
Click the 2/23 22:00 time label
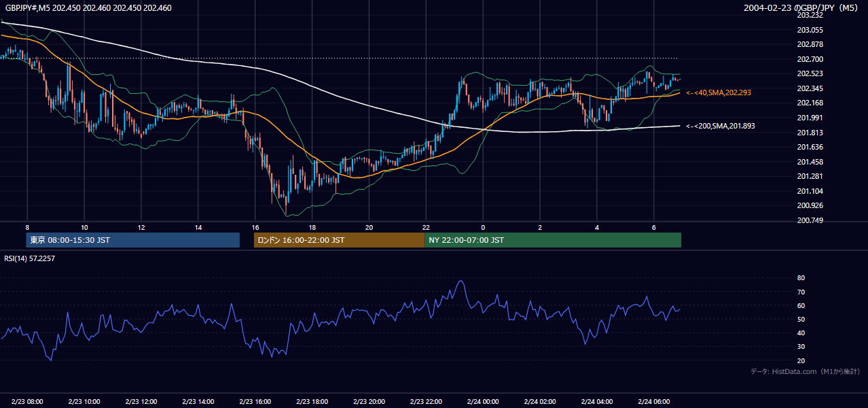tap(426, 402)
